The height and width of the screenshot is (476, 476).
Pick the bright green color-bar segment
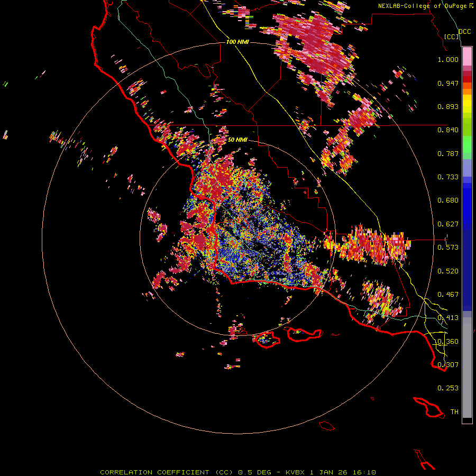point(467,144)
